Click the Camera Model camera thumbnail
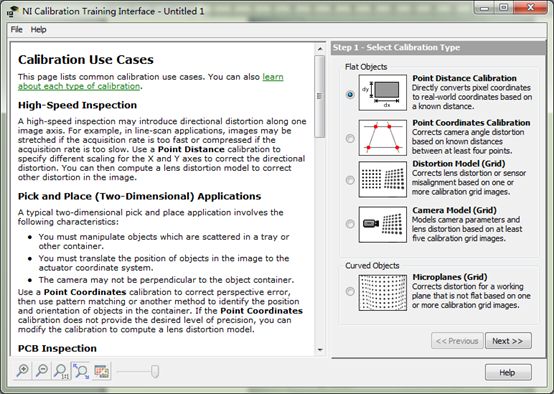The width and height of the screenshot is (554, 394). (383, 224)
